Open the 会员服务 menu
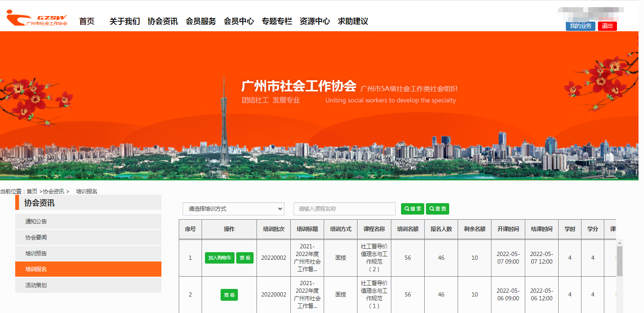Viewport: 644px width, 313px height. (x=201, y=21)
